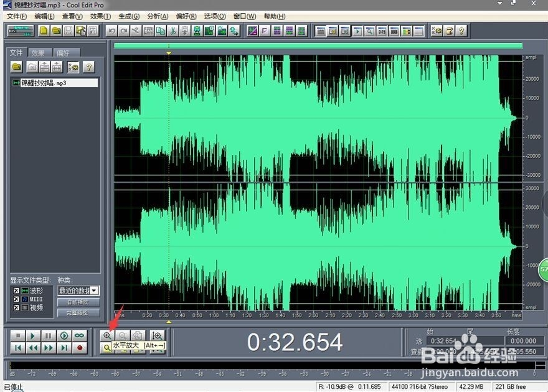Rewind the audio
Viewport: 548px width, 392px height.
click(x=33, y=348)
